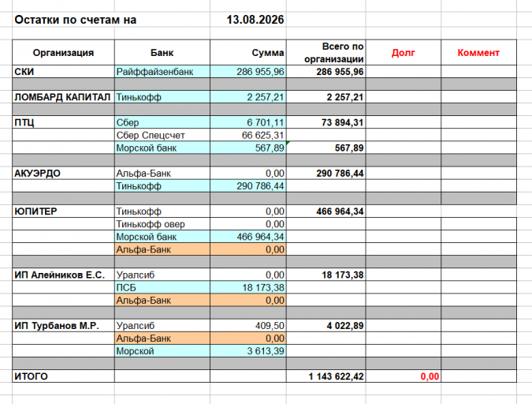Select the 'ЛОМБАРД КАПИТАЛ' cell

point(64,97)
